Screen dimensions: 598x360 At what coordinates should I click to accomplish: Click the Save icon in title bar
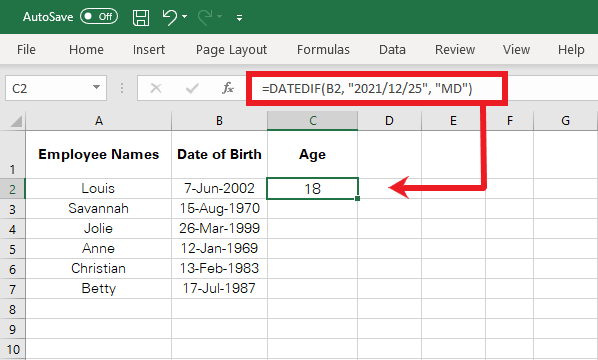(141, 18)
